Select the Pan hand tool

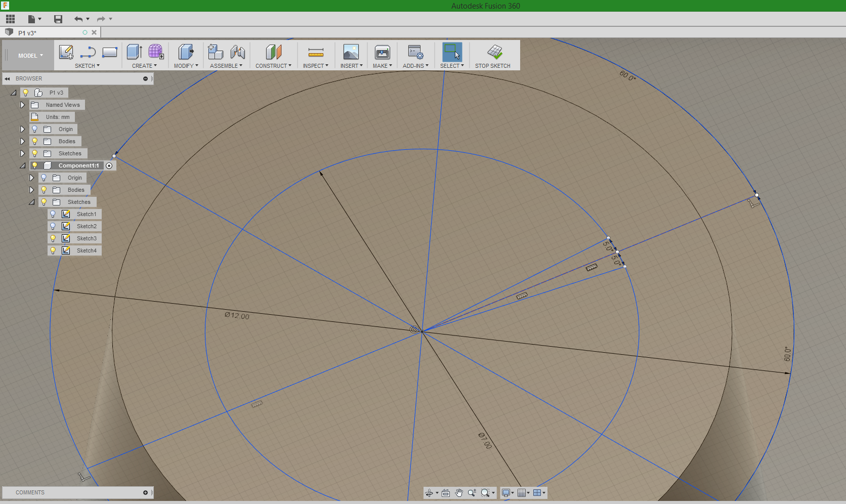[x=459, y=493]
